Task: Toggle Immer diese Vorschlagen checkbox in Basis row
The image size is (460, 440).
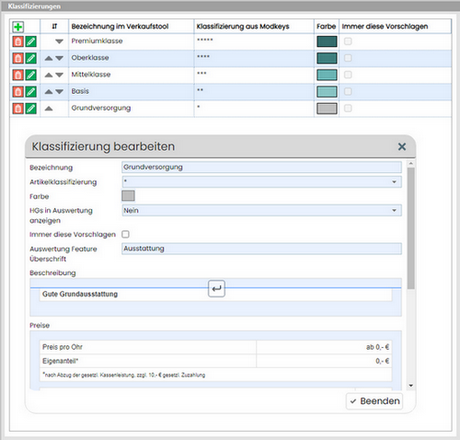Action: tap(348, 91)
